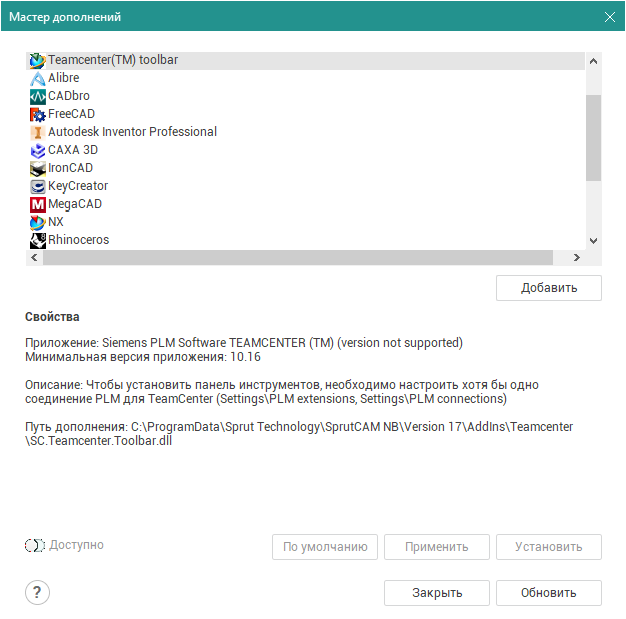
Task: Click the Alibre add-in icon
Action: [x=38, y=79]
